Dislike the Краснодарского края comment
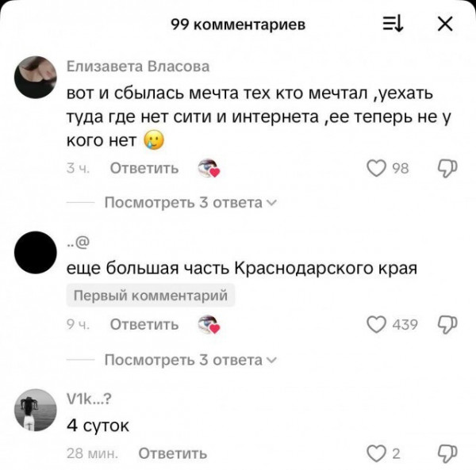 (x=447, y=325)
